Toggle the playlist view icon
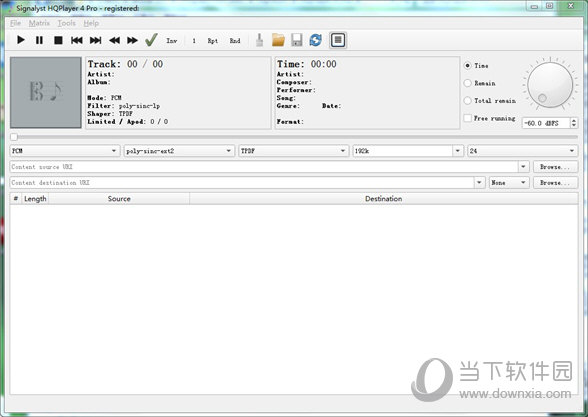 click(x=338, y=40)
